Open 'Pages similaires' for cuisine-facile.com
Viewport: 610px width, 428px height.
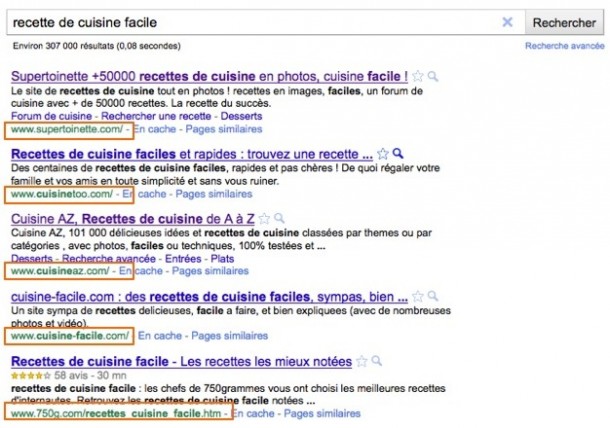[x=230, y=336]
